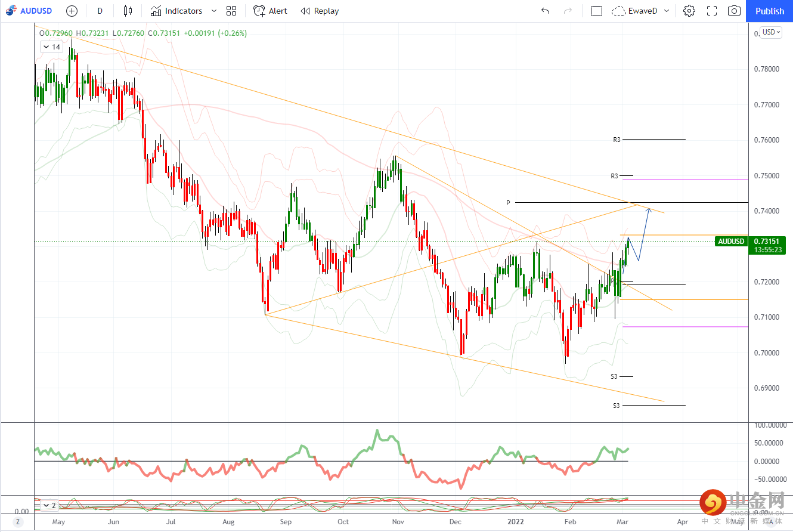Take a chart snapshot with the camera icon
This screenshot has height=532, width=793.
coord(735,11)
